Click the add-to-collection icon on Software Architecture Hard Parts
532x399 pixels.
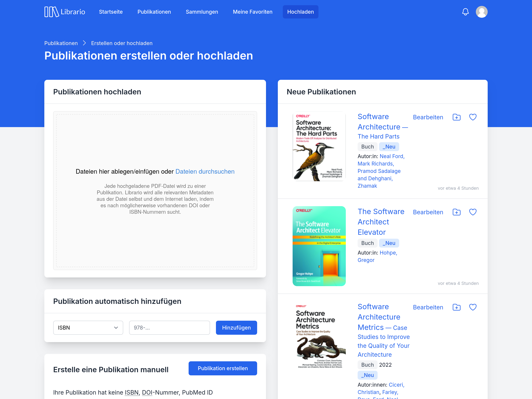(457, 117)
